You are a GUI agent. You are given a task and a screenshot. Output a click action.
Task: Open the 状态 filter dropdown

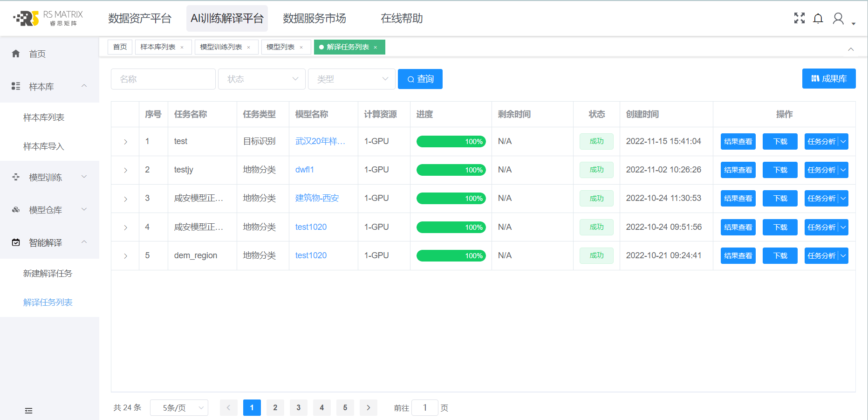tap(262, 79)
